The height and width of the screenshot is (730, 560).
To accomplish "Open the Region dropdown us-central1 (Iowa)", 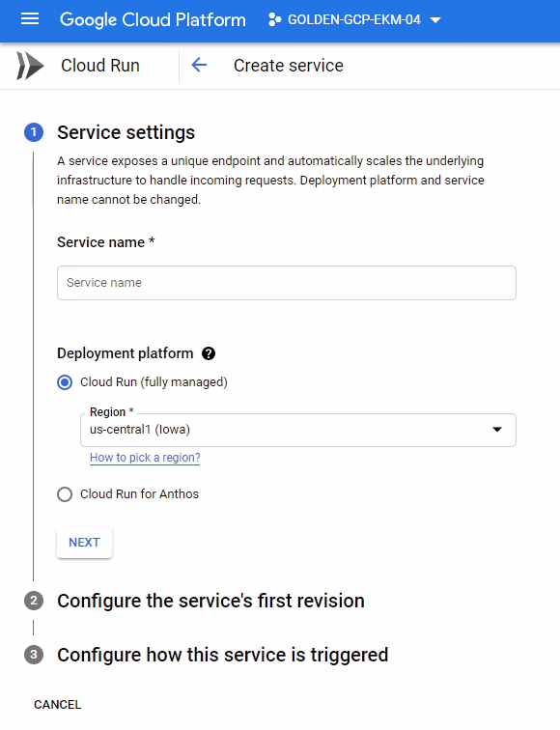I will pos(298,430).
